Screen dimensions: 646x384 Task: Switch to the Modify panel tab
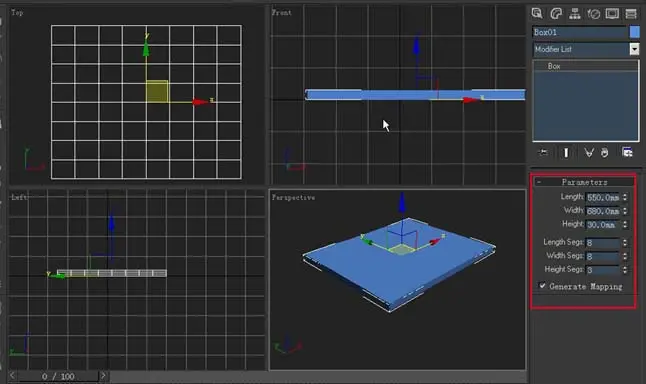(x=556, y=13)
